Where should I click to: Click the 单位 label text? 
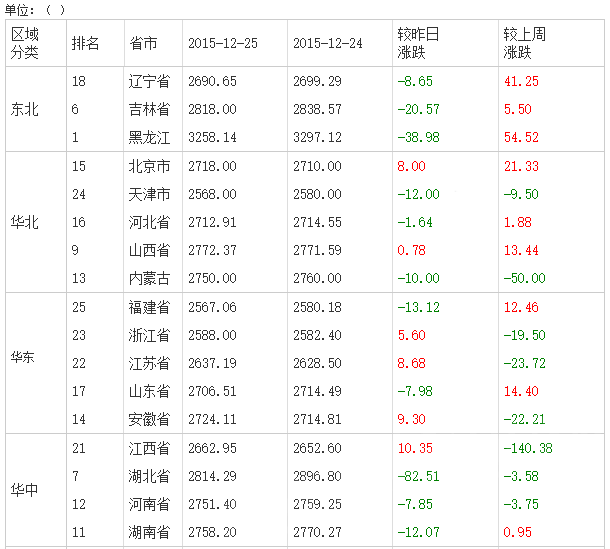(19, 10)
